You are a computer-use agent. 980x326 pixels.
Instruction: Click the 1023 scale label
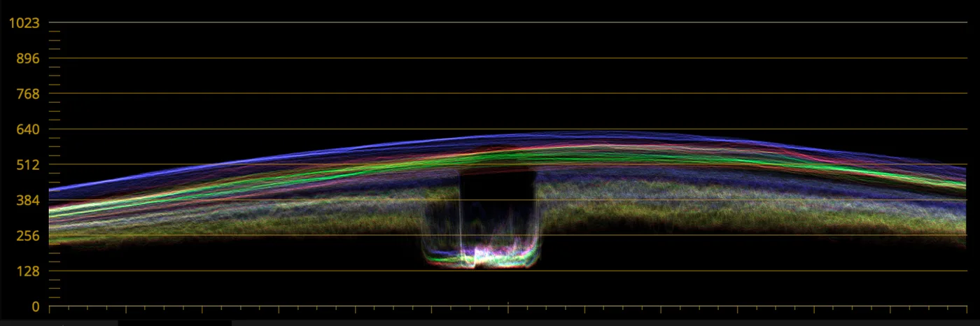[24, 22]
